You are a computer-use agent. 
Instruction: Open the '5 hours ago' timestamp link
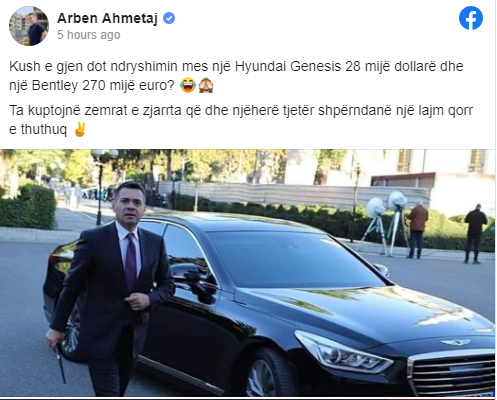click(x=89, y=35)
